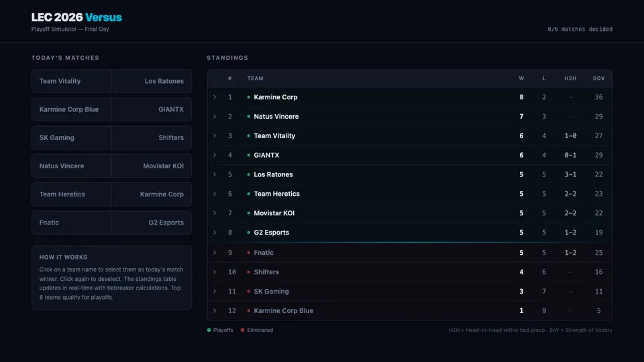
Task: Pick Team Heretics as match winner
Action: [72, 194]
